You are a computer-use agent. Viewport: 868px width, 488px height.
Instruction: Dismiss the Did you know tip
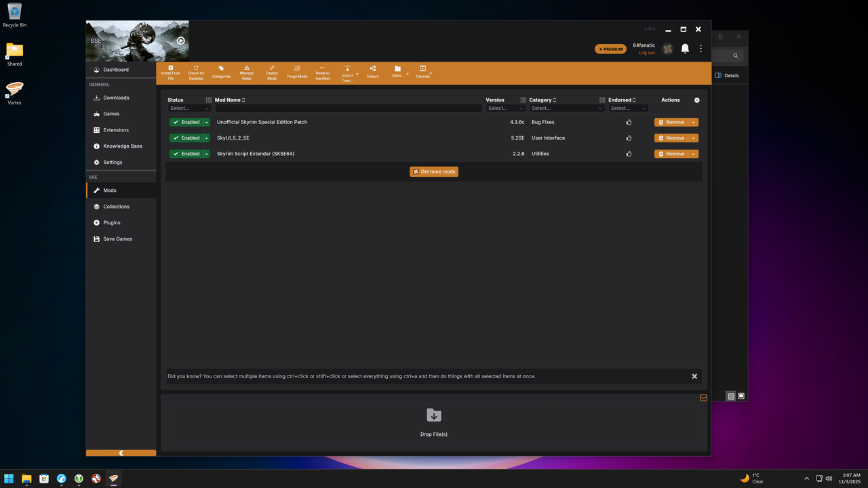[x=694, y=376]
